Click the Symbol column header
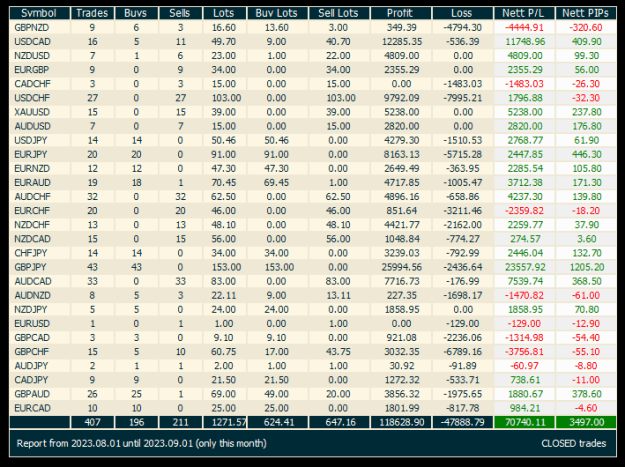625x467 pixels. click(39, 13)
